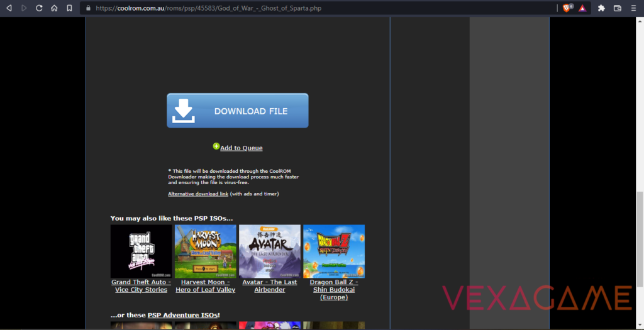The image size is (644, 330).
Task: Open the Alternative download link
Action: point(198,194)
